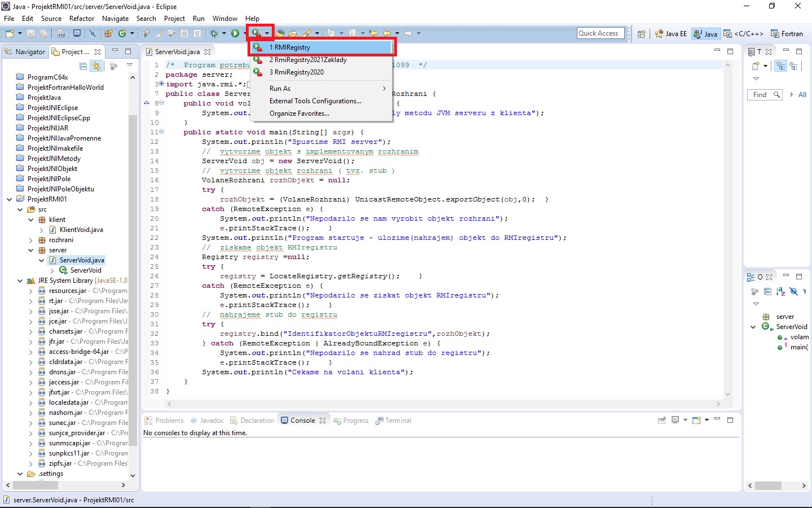The image size is (812, 508).
Task: Collapse all projects in Project Explorer
Action: [84, 65]
